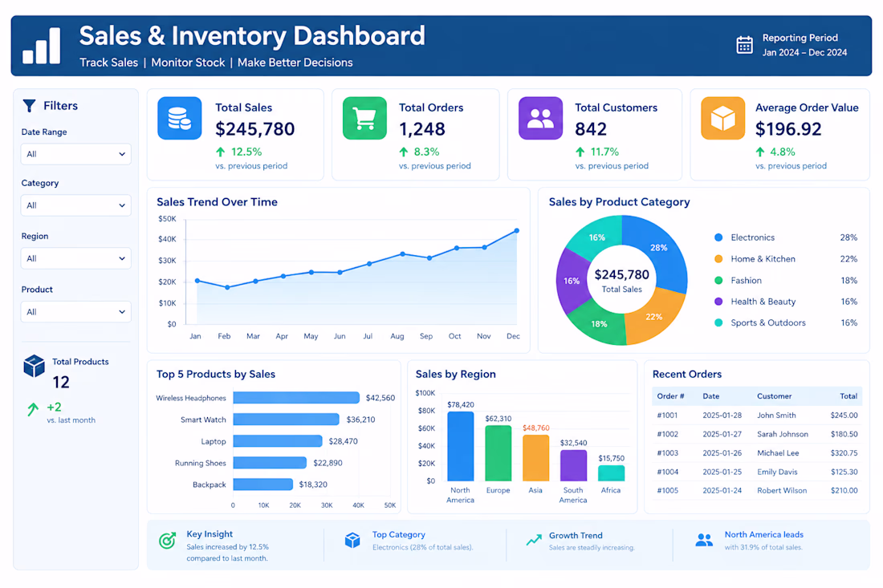Select order #1002 in Recent Orders
Viewport: 883px width, 588px height.
point(757,435)
